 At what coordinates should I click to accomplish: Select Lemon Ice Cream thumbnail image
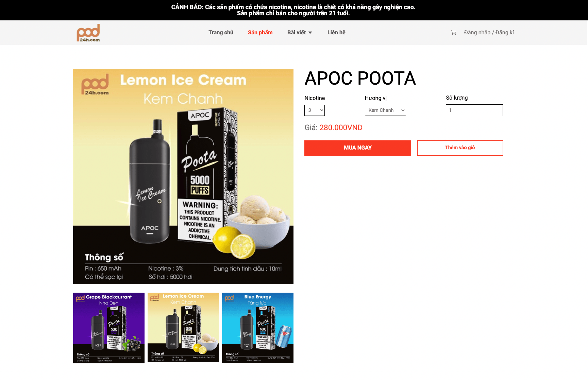(x=183, y=328)
